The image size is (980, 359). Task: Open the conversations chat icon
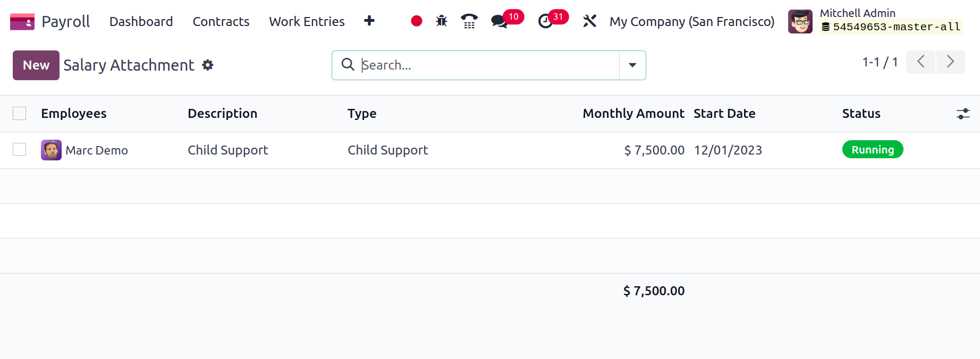(499, 22)
